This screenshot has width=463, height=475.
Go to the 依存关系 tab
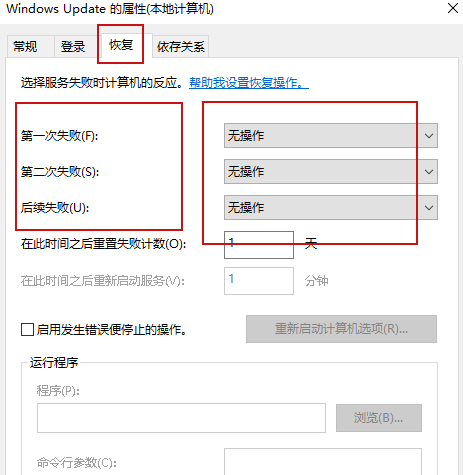180,46
